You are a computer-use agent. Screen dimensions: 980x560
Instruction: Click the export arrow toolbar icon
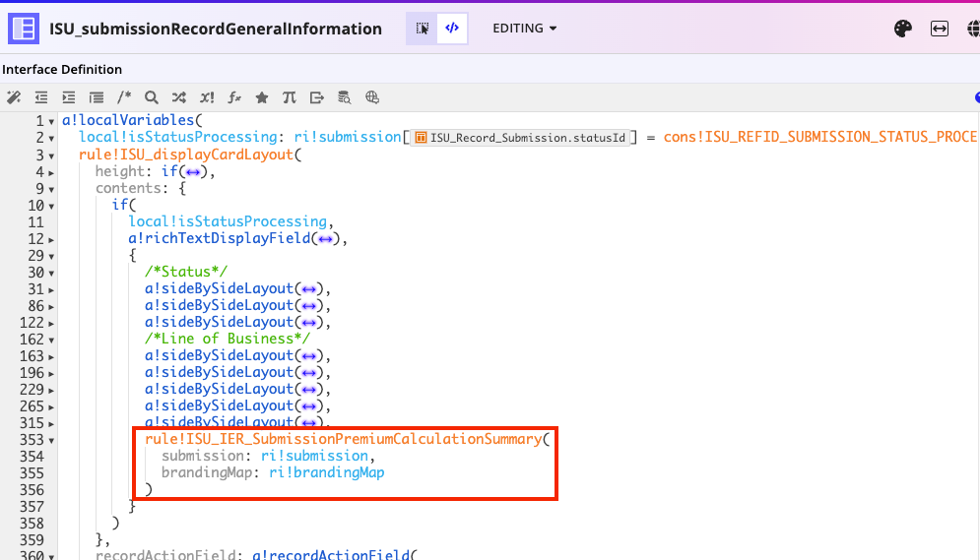[x=317, y=97]
